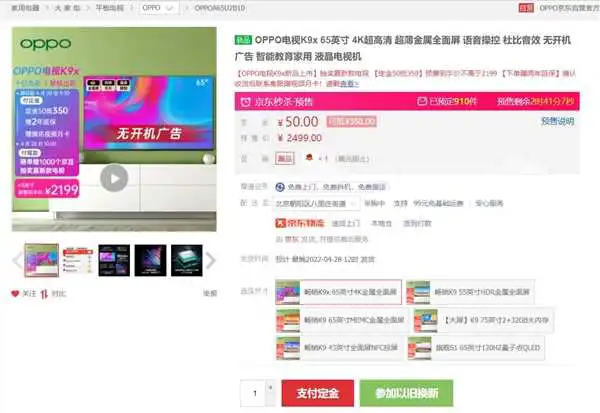
Task: Select the first product thumbnail with green background
Action: tap(42, 260)
